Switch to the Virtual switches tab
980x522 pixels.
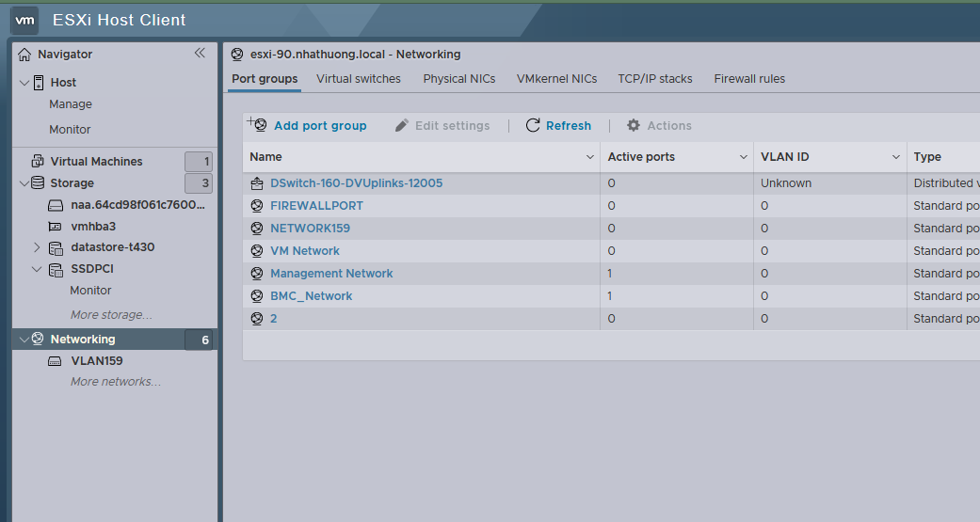tap(359, 79)
